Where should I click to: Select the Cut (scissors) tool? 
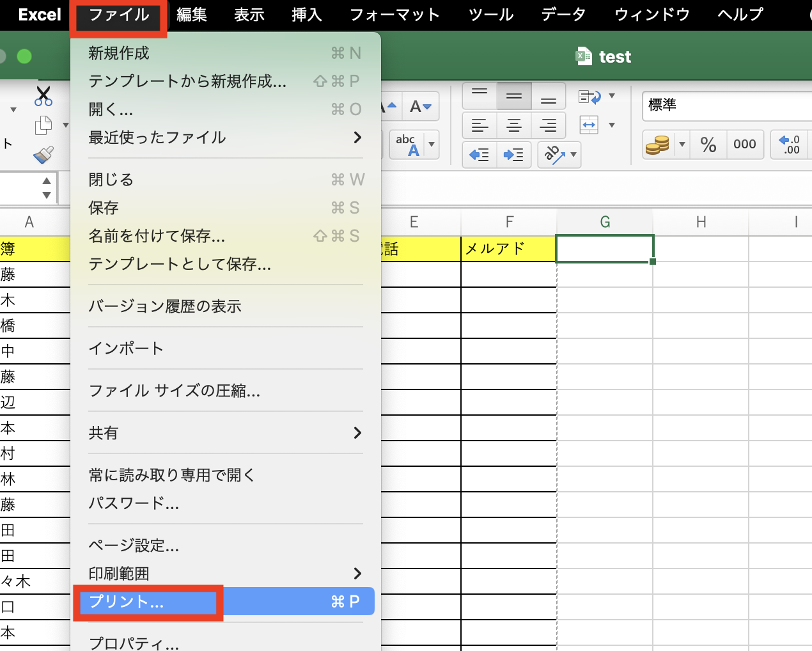(43, 96)
